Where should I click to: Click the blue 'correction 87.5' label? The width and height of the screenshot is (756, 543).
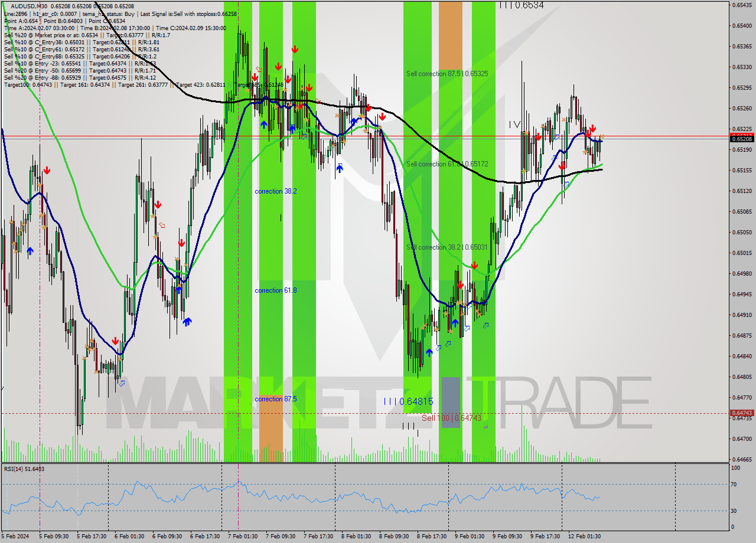coord(275,399)
